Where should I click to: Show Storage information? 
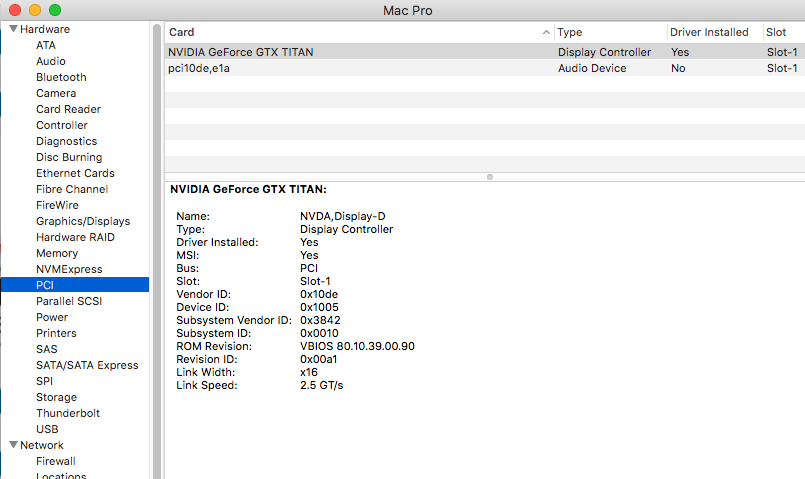[x=56, y=397]
